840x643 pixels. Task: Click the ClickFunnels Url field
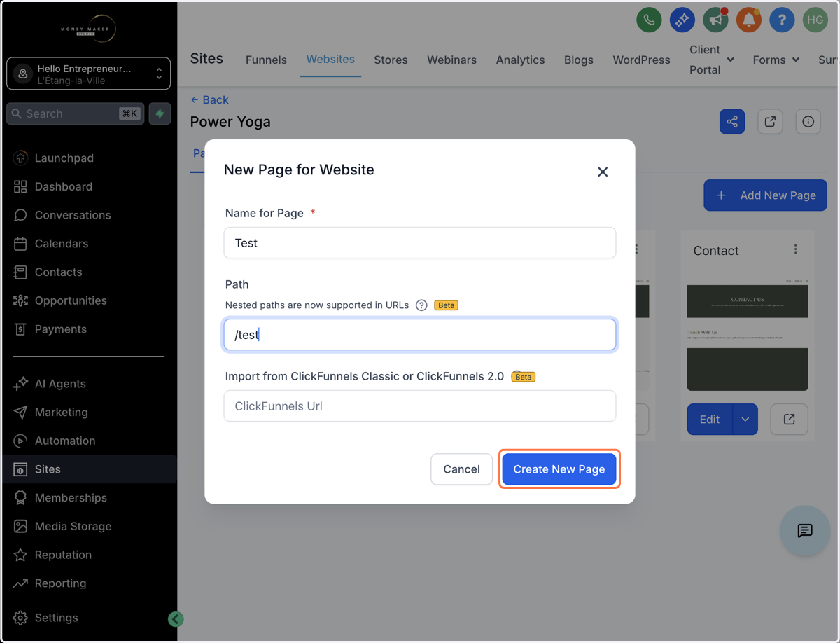click(x=420, y=406)
